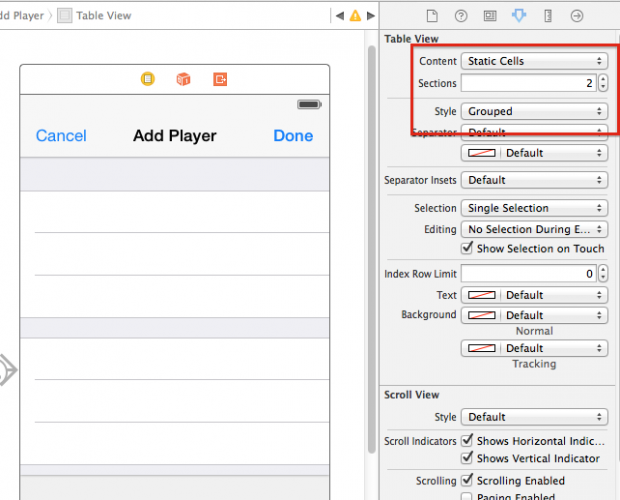Switch to the Identity inspector

489,16
